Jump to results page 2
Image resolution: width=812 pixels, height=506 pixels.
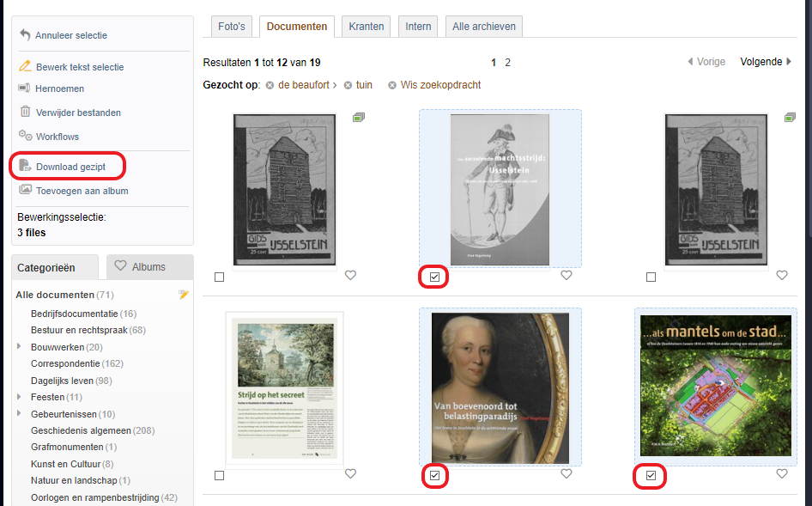point(507,63)
